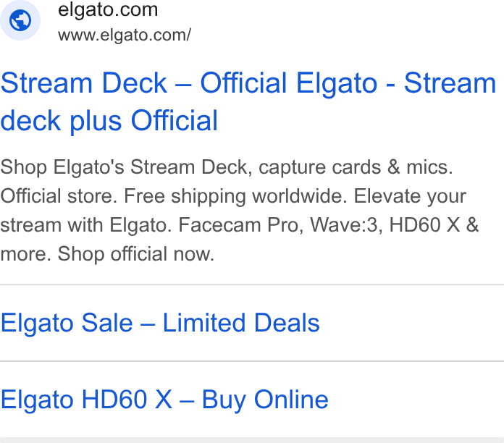
Task: Click the 'deck plus Official' headline line
Action: [x=109, y=121]
